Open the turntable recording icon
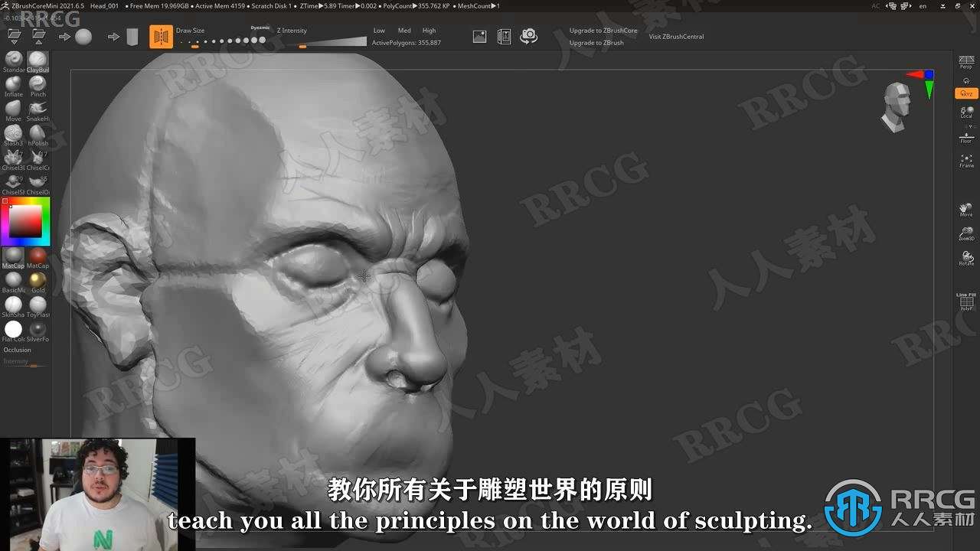Image resolution: width=980 pixels, height=551 pixels. (504, 36)
